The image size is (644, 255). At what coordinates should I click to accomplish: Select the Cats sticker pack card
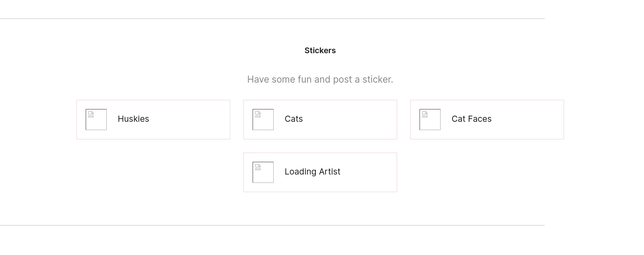(320, 120)
